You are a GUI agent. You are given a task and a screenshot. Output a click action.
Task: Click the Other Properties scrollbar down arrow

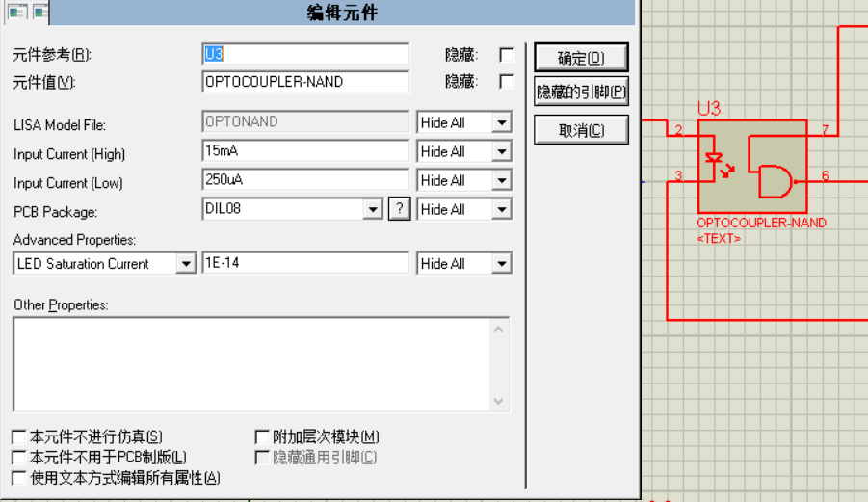coord(498,401)
